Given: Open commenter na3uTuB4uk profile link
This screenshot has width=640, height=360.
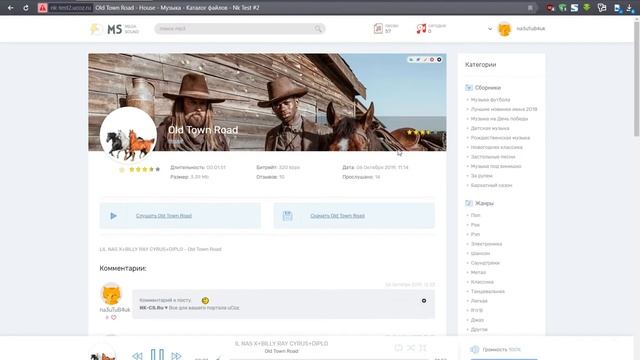Looking at the screenshot, I should click(115, 310).
